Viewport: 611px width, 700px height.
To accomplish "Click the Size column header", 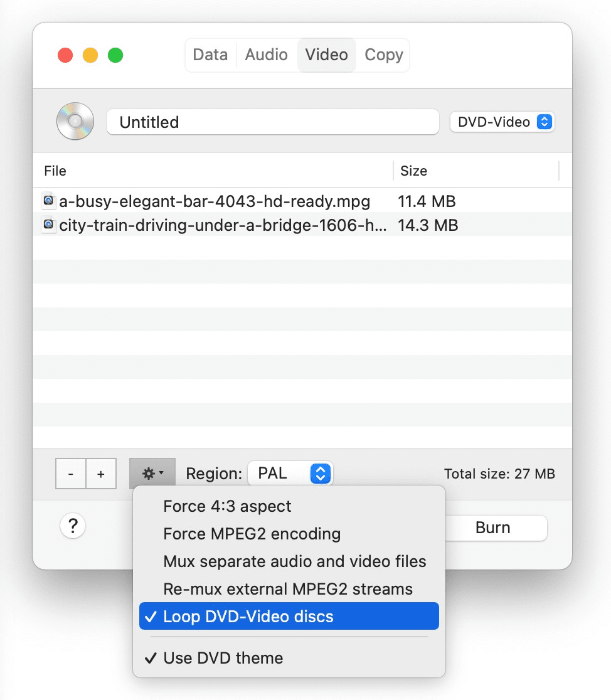I will point(414,171).
